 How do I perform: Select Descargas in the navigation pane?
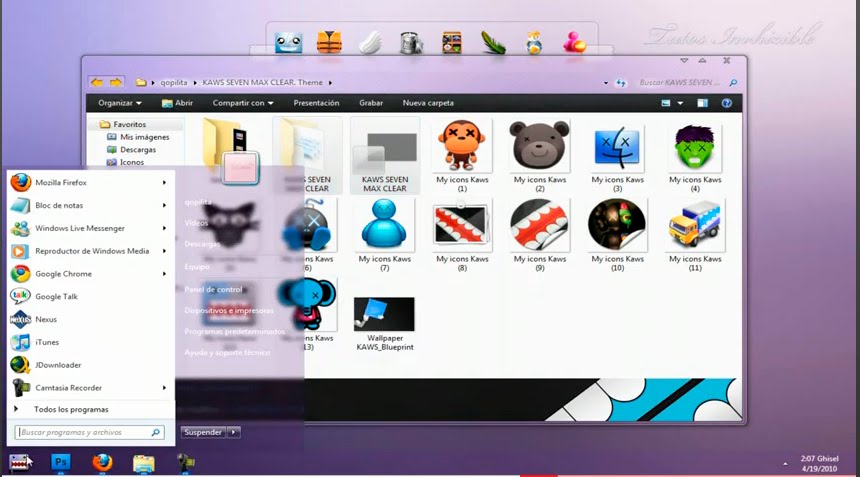(x=138, y=150)
